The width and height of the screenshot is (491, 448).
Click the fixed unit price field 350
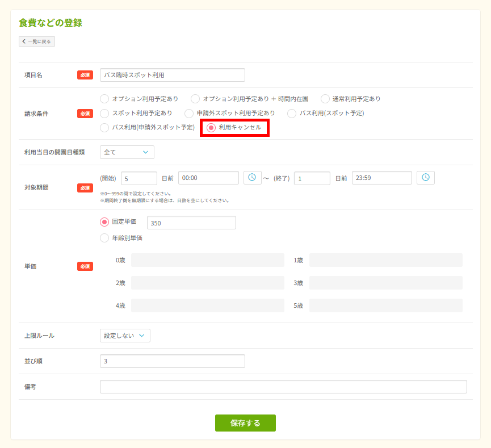pos(191,223)
